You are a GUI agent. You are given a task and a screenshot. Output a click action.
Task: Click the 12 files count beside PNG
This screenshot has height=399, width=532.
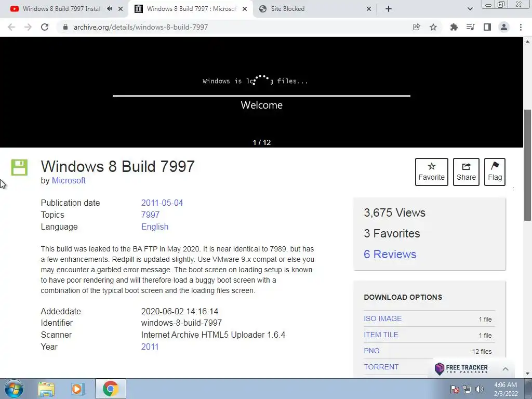coord(482,352)
